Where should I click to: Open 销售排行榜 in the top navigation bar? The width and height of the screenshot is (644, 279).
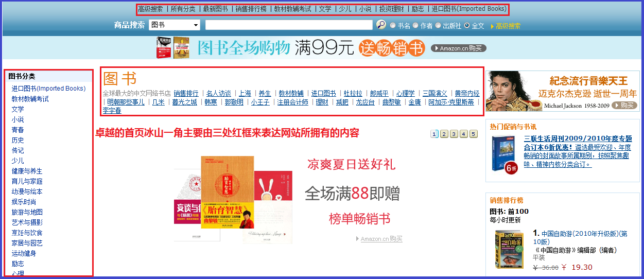(x=251, y=9)
